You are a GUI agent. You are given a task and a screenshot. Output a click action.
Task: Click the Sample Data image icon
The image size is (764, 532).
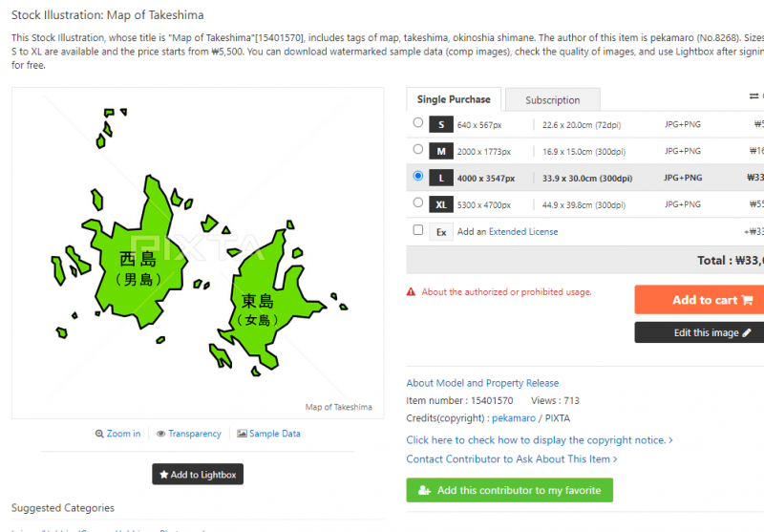242,434
